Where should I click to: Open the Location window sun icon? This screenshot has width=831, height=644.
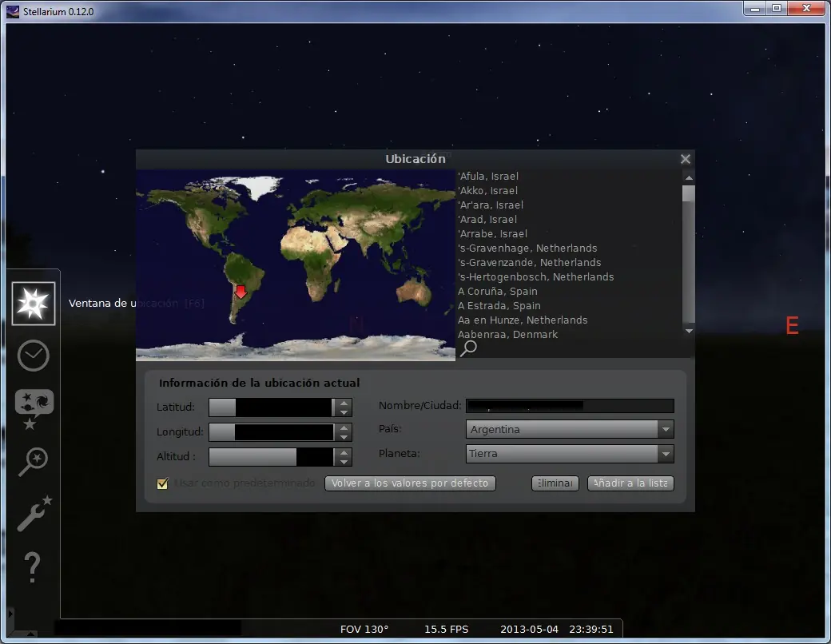click(34, 304)
